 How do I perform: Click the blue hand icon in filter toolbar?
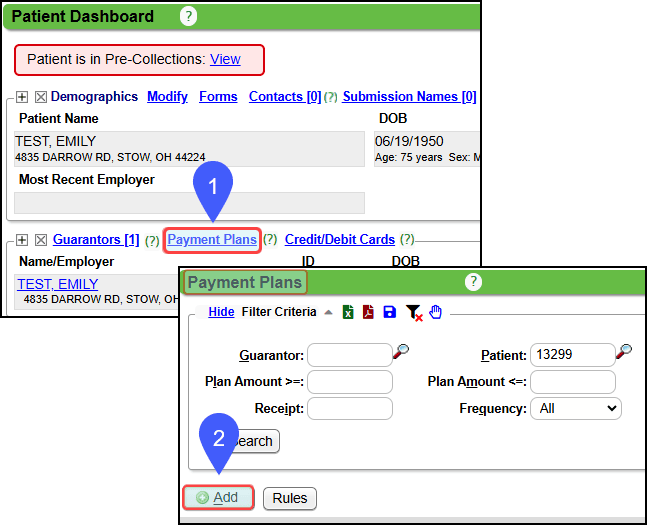435,312
